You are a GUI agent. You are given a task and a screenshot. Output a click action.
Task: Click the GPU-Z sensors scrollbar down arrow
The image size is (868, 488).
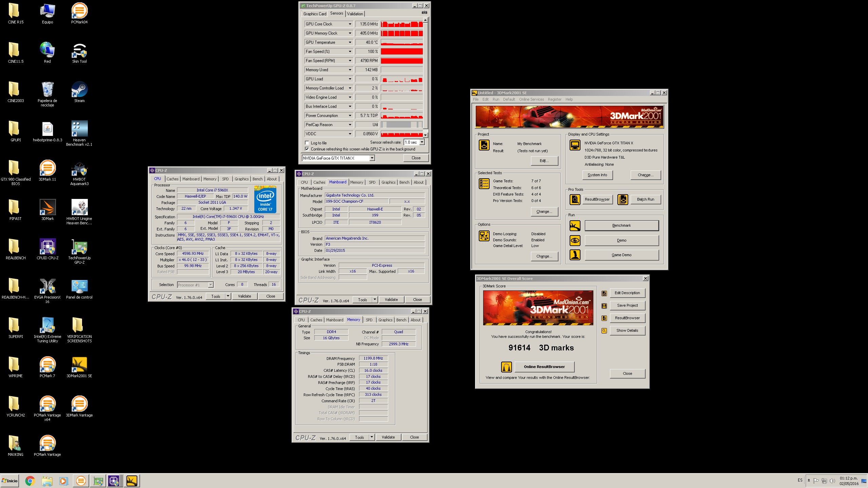tap(425, 135)
